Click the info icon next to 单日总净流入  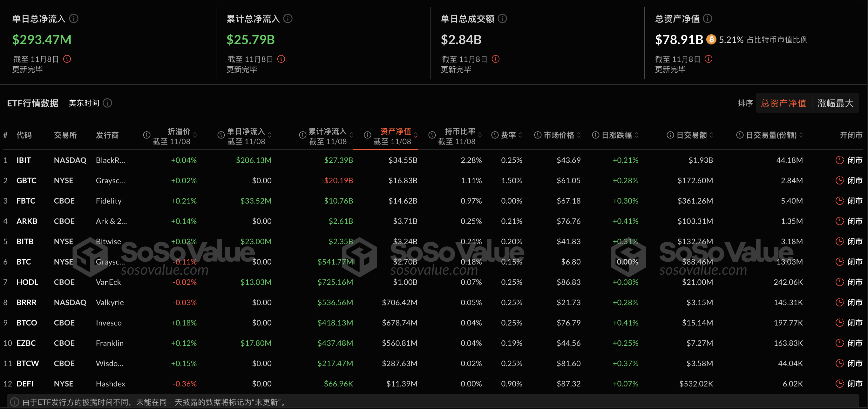click(x=73, y=18)
